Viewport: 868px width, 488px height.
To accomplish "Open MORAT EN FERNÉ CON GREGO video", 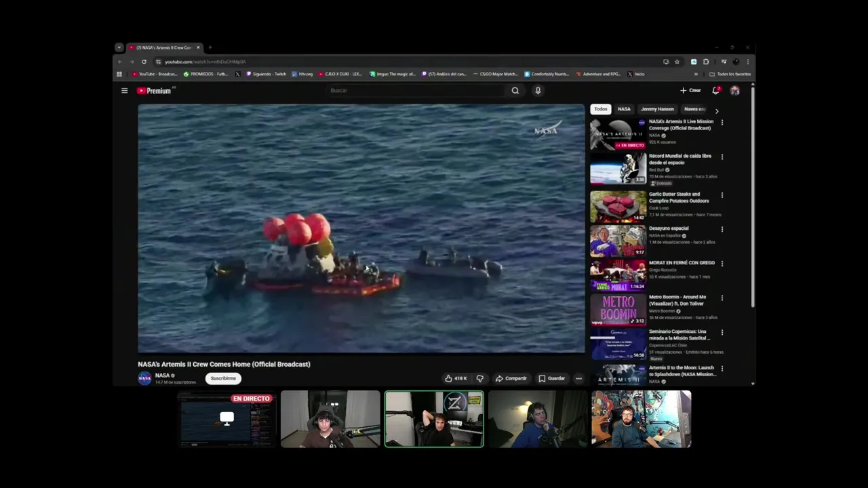I will pos(618,274).
